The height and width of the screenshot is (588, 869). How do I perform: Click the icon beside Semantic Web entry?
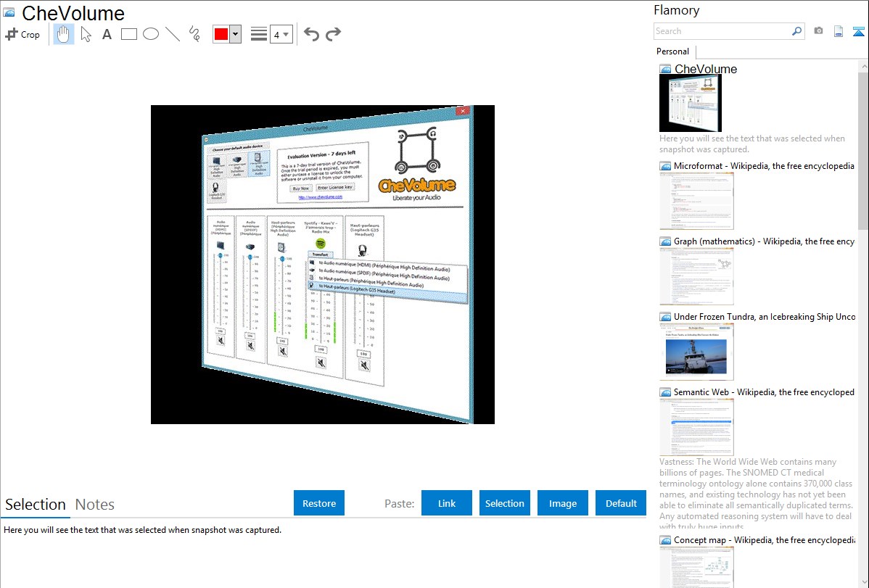665,392
